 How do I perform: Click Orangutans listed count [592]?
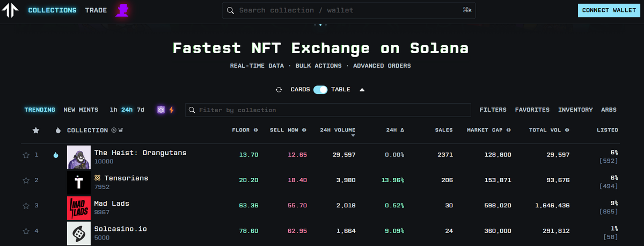click(609, 161)
